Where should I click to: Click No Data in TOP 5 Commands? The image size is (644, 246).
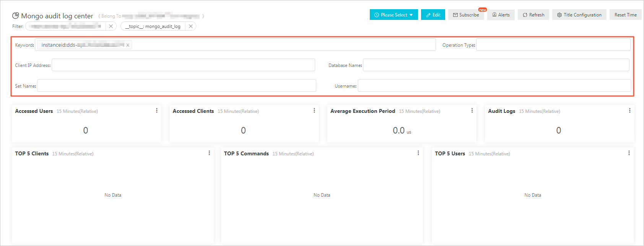[x=322, y=195]
